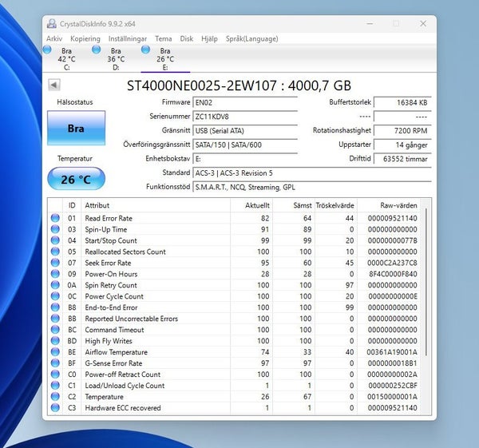Click status circle of Airflow Temperature row
Image resolution: width=479 pixels, height=448 pixels.
click(55, 351)
